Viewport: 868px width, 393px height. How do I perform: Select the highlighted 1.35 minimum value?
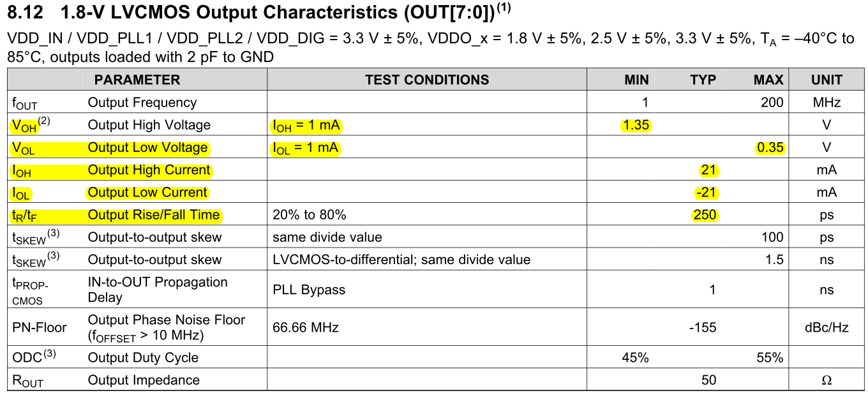636,125
